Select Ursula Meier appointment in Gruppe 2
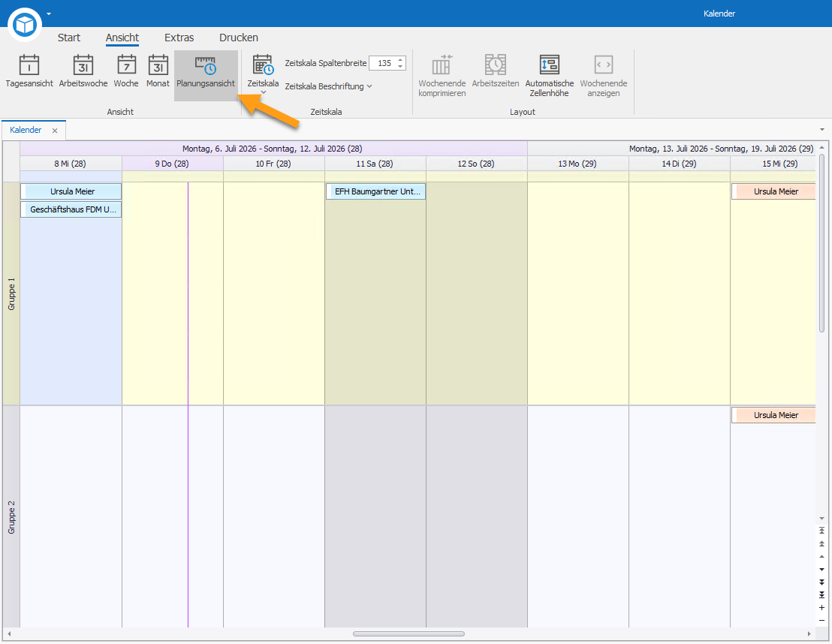The image size is (832, 644). (x=773, y=415)
